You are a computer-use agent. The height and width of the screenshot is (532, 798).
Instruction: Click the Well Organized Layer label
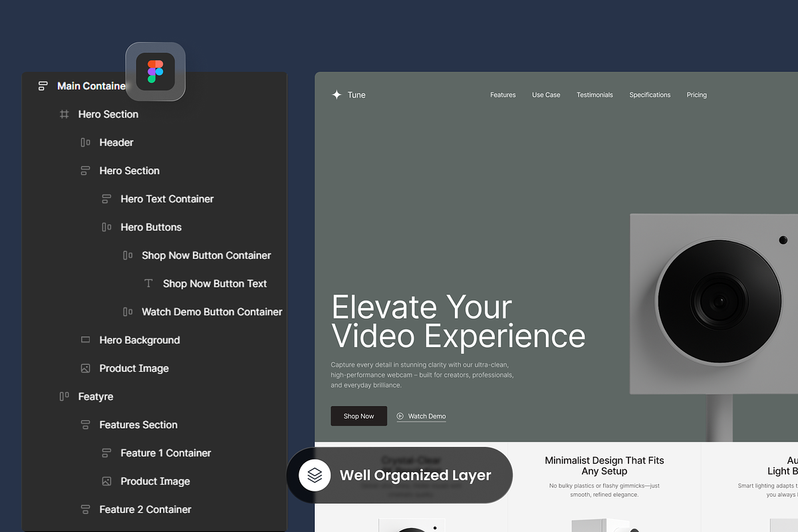pyautogui.click(x=416, y=475)
